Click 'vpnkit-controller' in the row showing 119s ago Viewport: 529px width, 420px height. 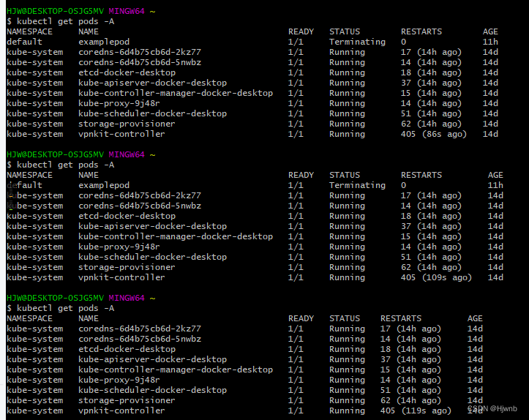click(x=121, y=411)
